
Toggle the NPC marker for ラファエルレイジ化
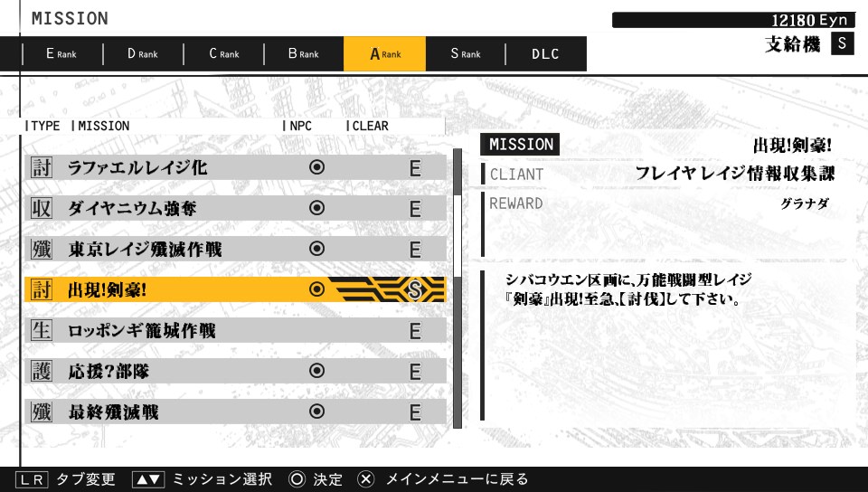316,167
